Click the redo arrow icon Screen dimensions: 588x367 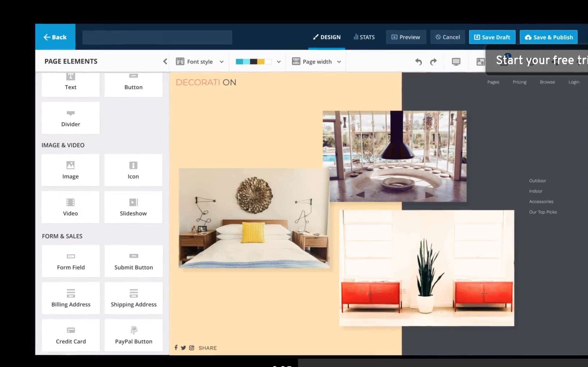[433, 62]
